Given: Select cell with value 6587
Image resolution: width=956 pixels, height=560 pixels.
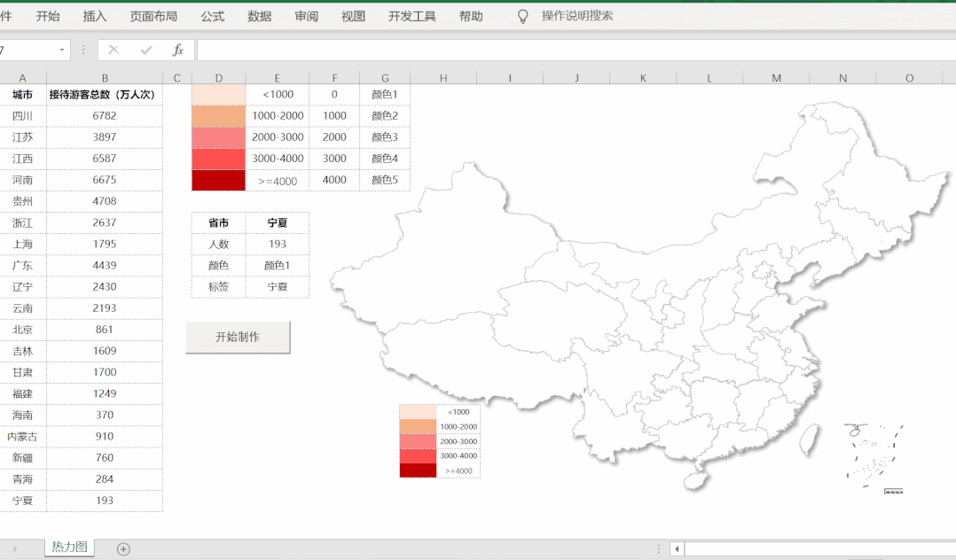Looking at the screenshot, I should (105, 159).
